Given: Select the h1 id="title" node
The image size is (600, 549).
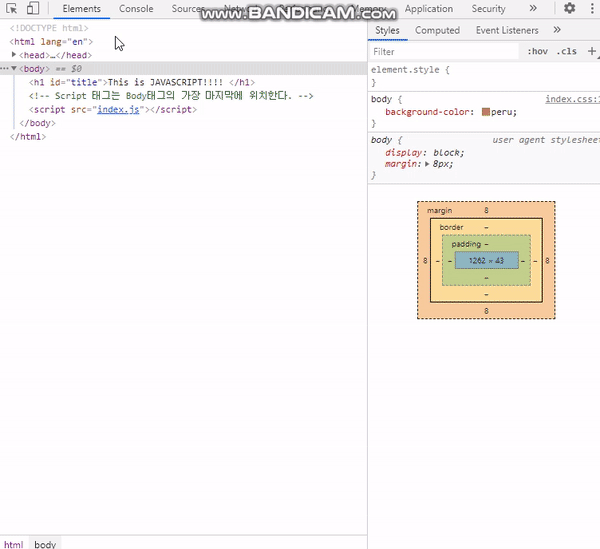Looking at the screenshot, I should click(142, 82).
